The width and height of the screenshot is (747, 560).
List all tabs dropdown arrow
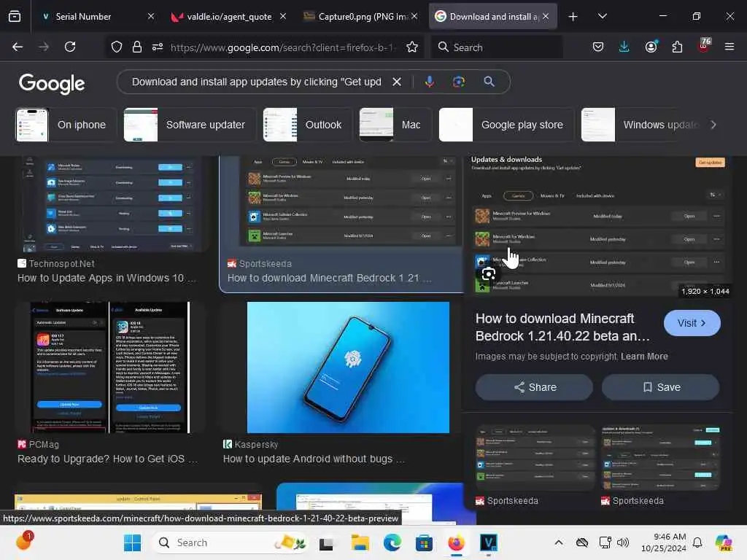[602, 16]
